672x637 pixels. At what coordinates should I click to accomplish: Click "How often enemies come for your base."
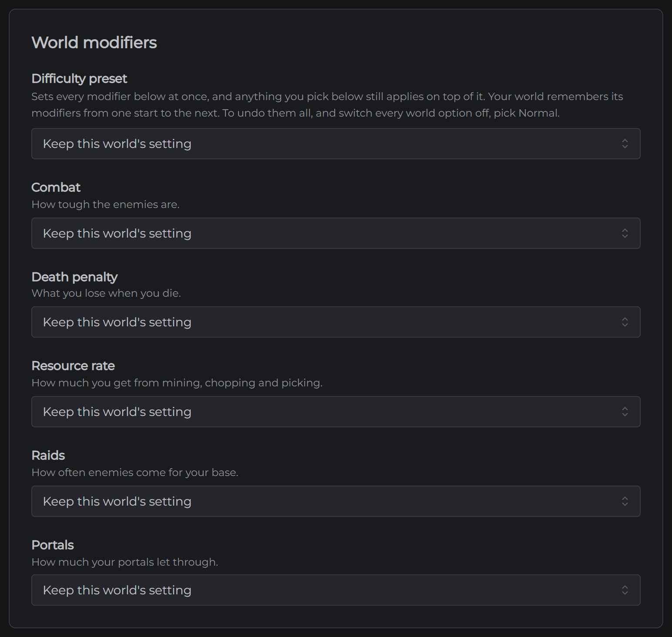point(134,473)
